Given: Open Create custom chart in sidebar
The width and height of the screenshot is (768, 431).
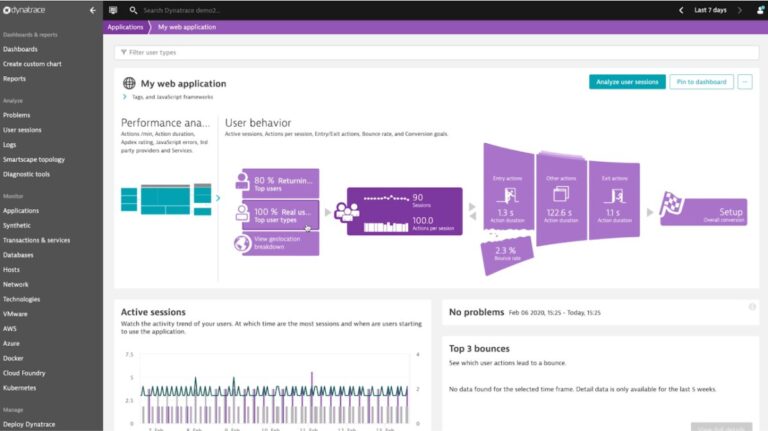Looking at the screenshot, I should pos(32,64).
